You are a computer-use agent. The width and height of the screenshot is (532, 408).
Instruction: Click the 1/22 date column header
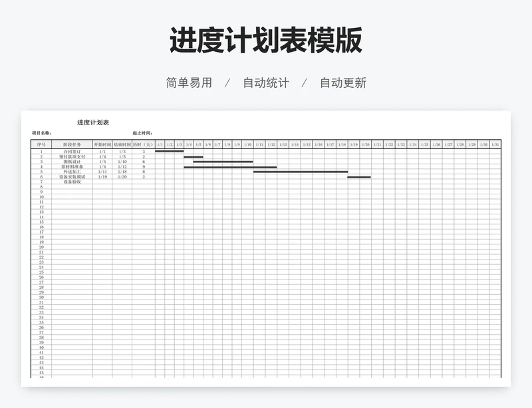(x=389, y=144)
